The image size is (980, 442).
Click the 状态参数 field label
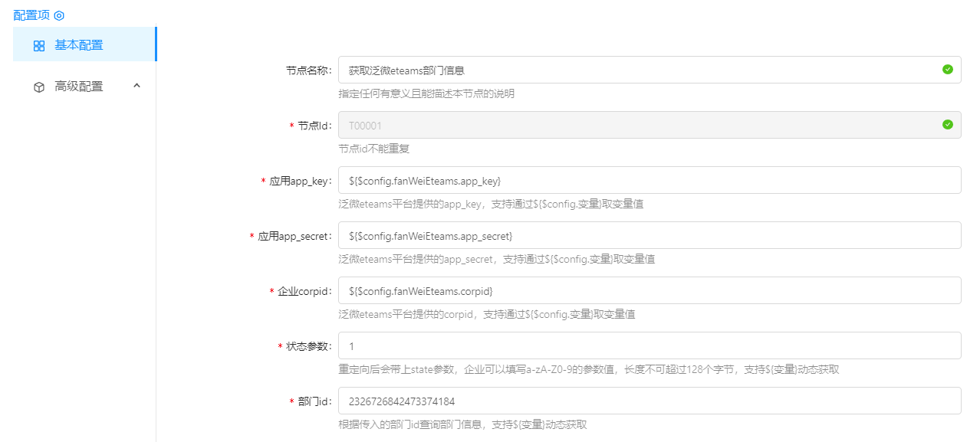tap(309, 347)
